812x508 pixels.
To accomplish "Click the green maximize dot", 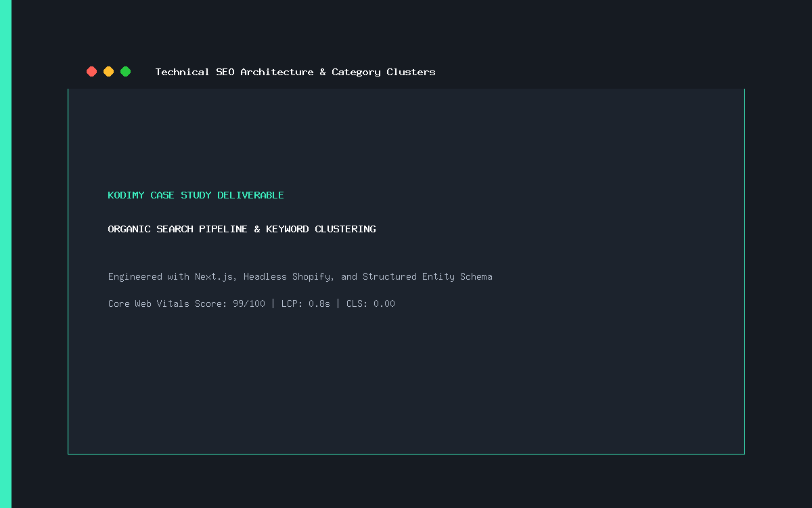I will tap(125, 72).
